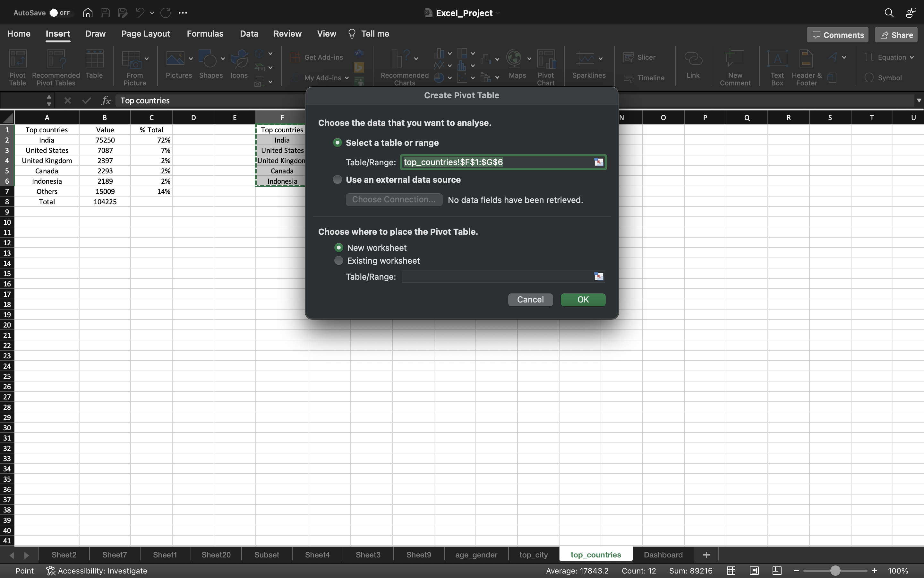This screenshot has height=578, width=924.
Task: Open Header & Footer
Action: 806,67
